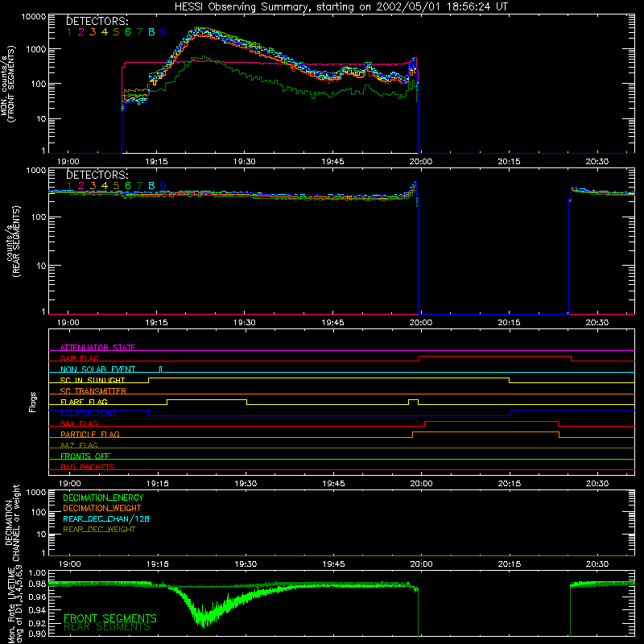644x644 pixels.
Task: Click the 1.00 tick on livetime axis
Action: (37, 572)
